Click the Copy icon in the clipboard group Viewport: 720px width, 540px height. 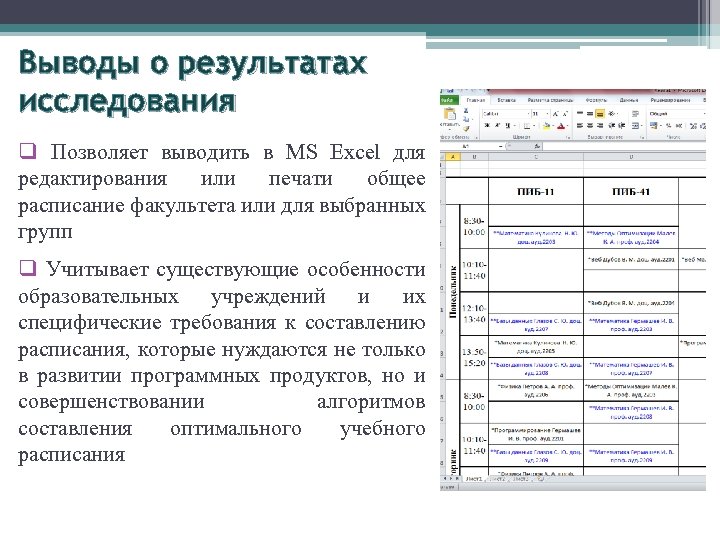(x=466, y=119)
